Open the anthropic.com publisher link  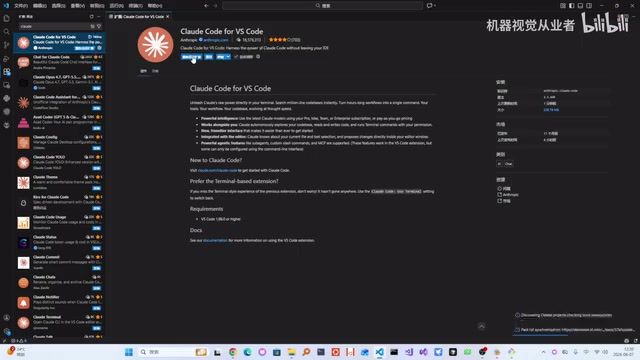(x=216, y=40)
